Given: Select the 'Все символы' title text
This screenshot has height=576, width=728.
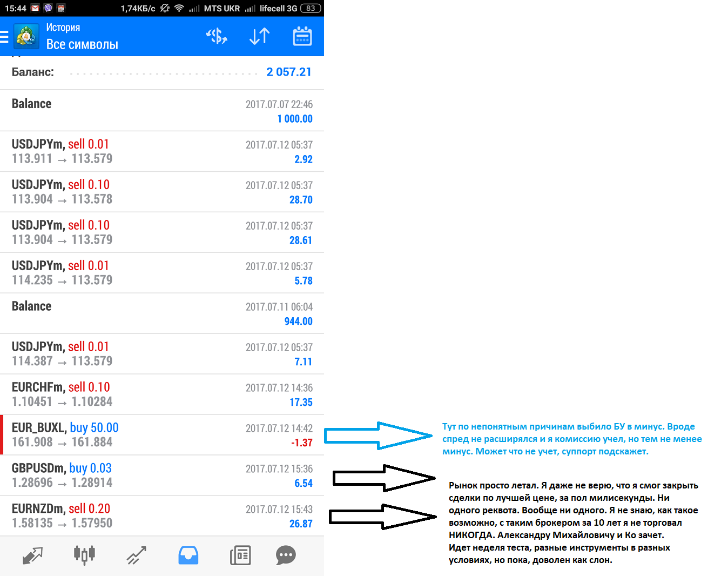Looking at the screenshot, I should [x=82, y=44].
